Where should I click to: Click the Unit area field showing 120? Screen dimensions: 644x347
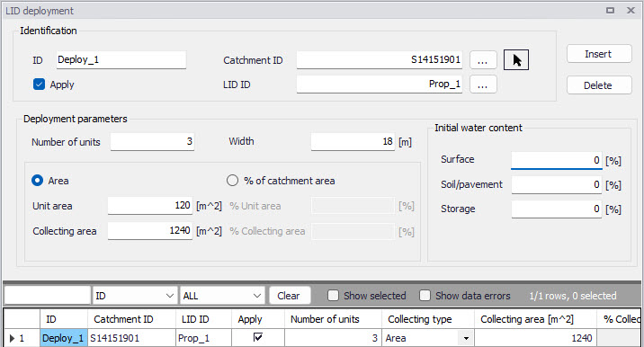point(150,206)
